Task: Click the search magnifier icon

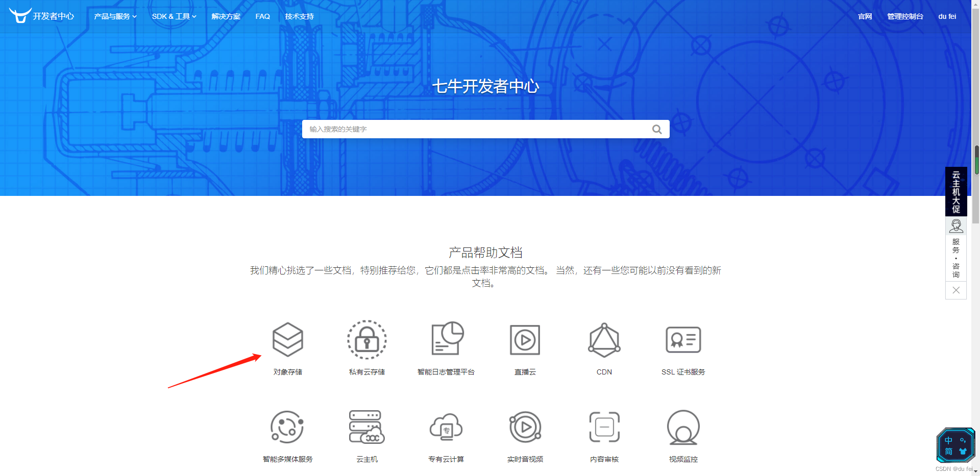Action: tap(657, 130)
